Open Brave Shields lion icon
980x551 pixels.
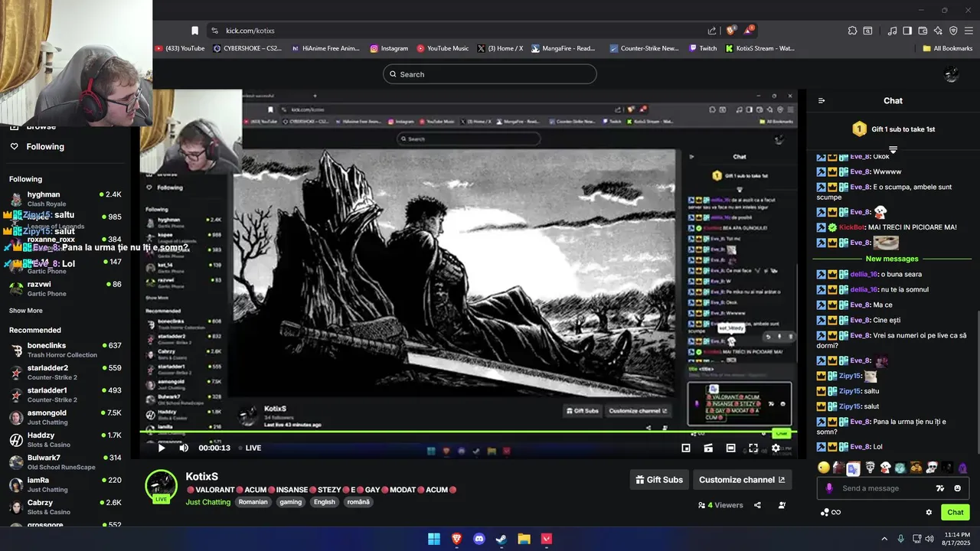(730, 31)
